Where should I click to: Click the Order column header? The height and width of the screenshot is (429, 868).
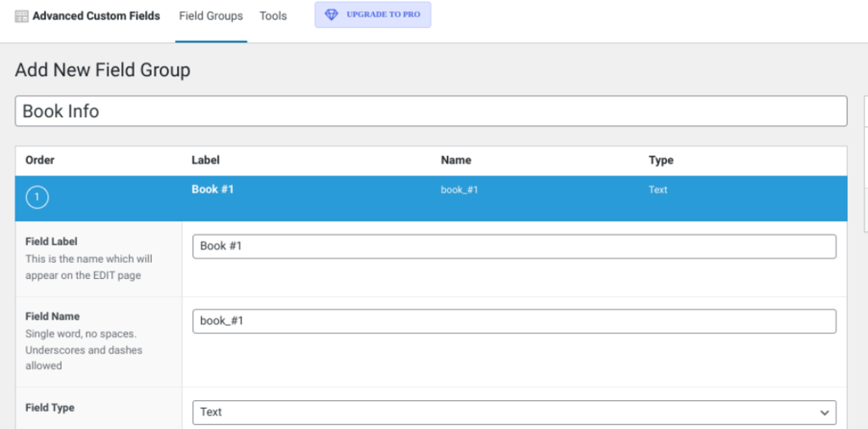[40, 160]
